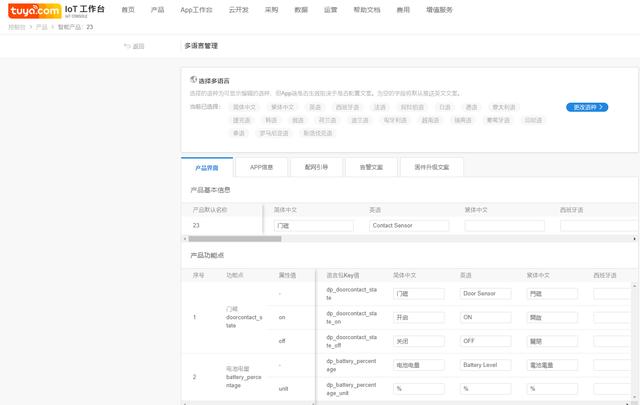
Task: Edit Traditional Chinese field for dp_doorcontact_state_on
Action: (x=552, y=317)
